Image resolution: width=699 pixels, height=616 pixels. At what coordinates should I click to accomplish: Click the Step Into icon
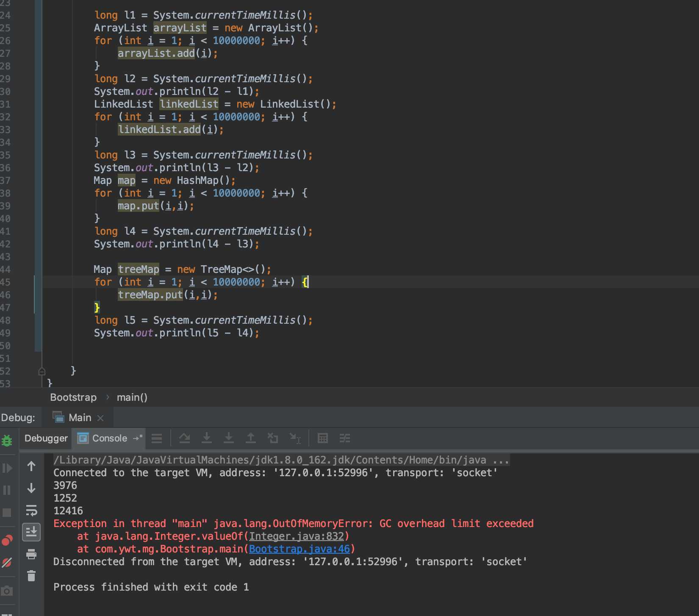207,438
